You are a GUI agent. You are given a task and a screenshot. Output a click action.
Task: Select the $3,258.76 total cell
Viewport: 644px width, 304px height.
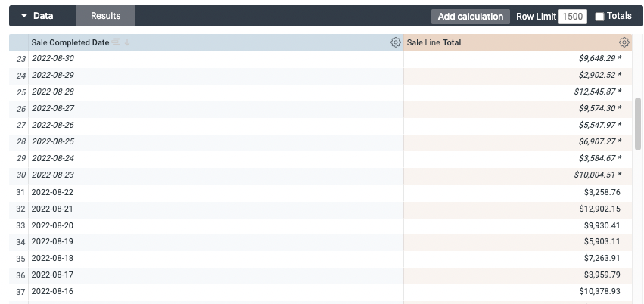tap(602, 192)
